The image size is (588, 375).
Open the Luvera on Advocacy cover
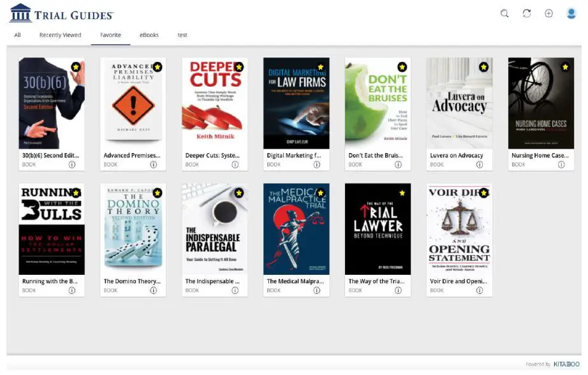pos(459,103)
